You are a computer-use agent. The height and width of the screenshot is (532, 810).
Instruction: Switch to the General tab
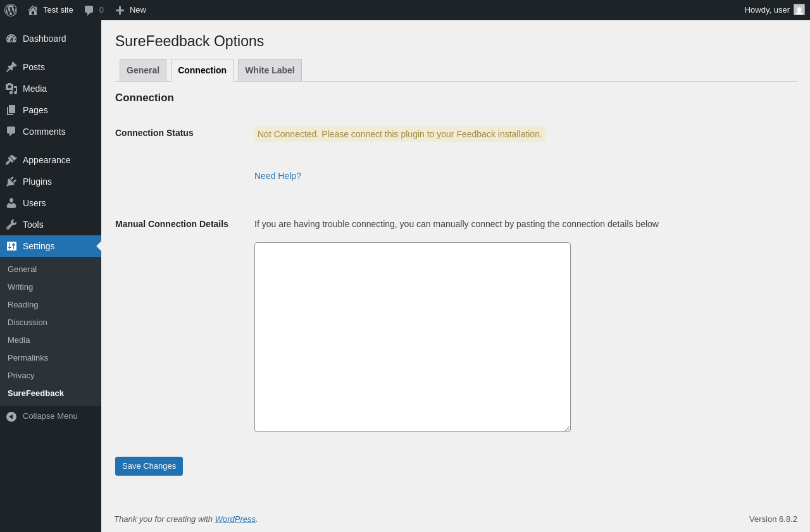pos(143,70)
